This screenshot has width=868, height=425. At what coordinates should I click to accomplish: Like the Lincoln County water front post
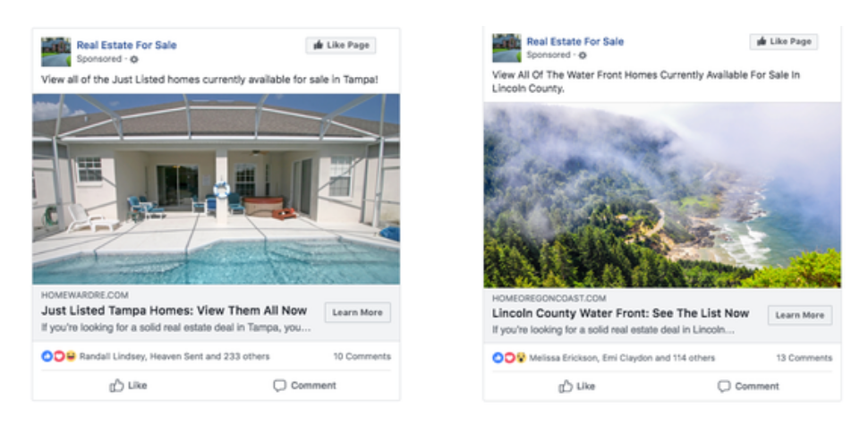pos(577,387)
